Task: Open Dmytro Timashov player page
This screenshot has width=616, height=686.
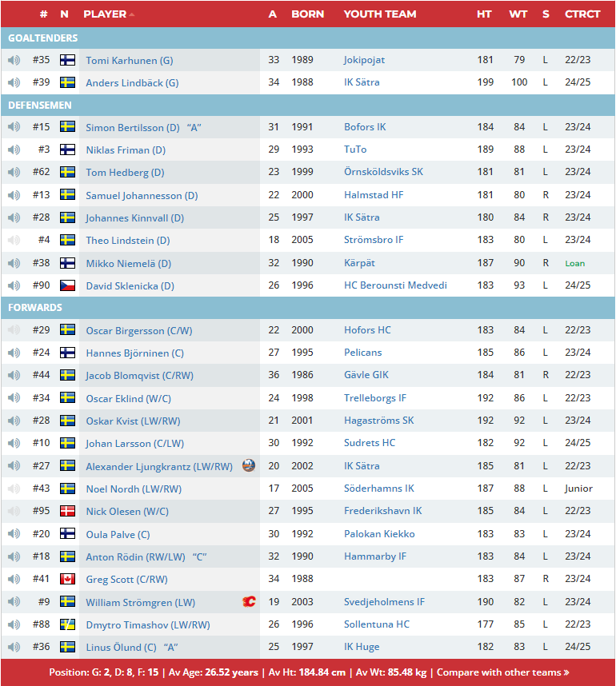Action: click(x=147, y=624)
